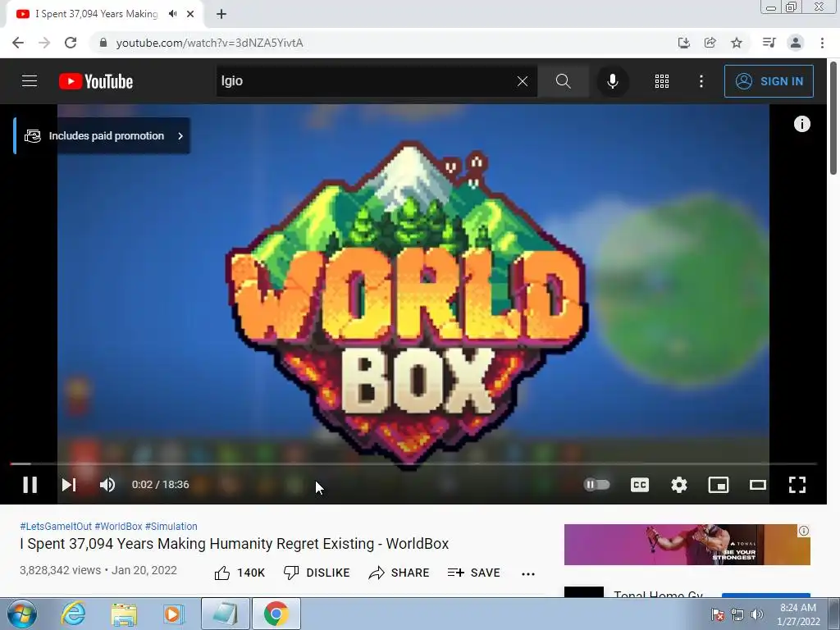
Task: Start voice search with the microphone
Action: tap(612, 81)
